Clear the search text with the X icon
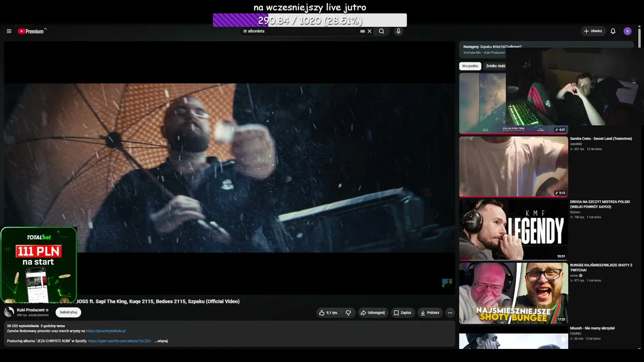Image resolution: width=644 pixels, height=362 pixels. [x=369, y=31]
